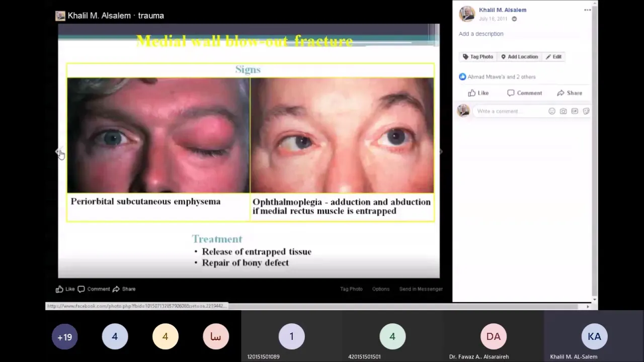Open the profile photo next to post author
Screen dimensions: 644x362
[x=466, y=14]
